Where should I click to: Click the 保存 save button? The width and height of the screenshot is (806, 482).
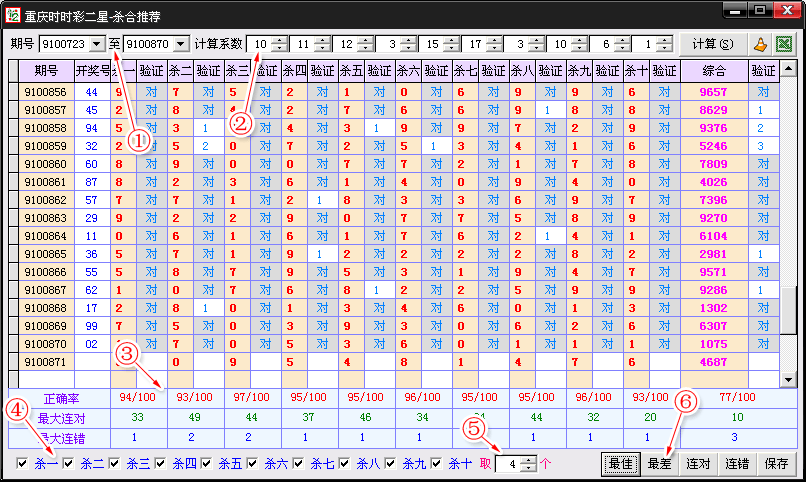coord(777,464)
